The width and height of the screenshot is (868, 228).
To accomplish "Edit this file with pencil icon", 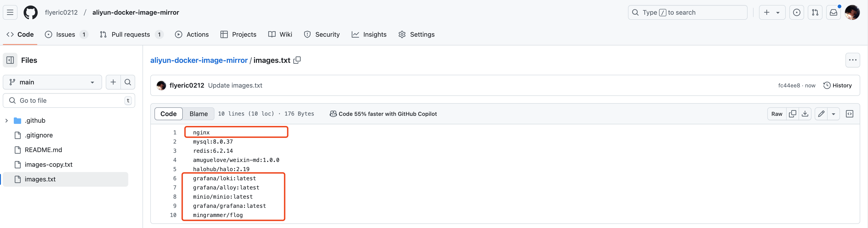I will pyautogui.click(x=822, y=114).
